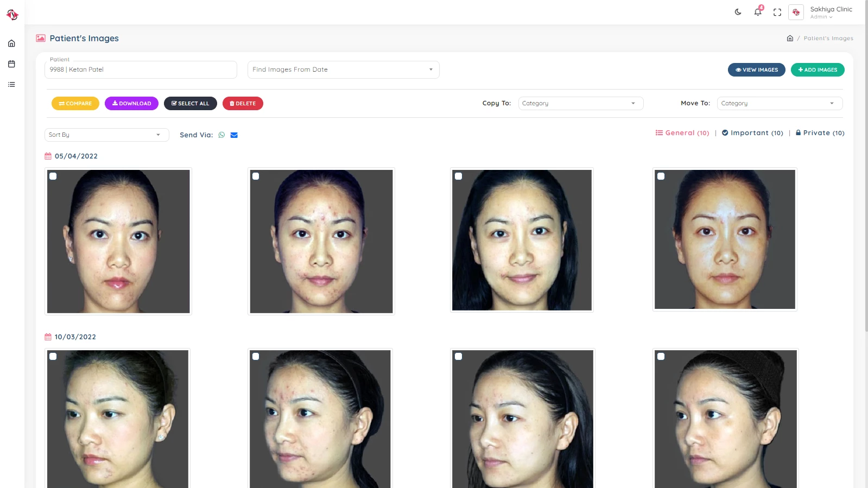Send images via email envelope icon

234,135
